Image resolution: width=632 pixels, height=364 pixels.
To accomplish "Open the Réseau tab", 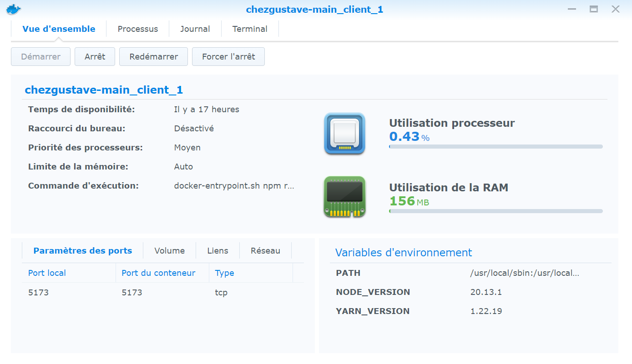I will click(x=265, y=251).
